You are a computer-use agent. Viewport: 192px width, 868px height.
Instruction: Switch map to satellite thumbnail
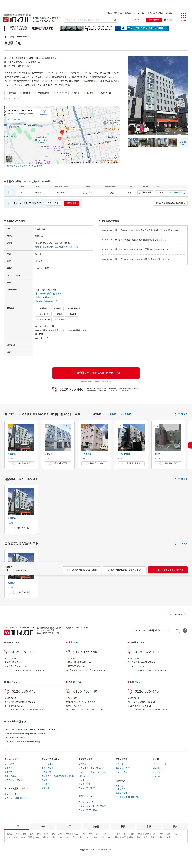[x=9, y=159]
